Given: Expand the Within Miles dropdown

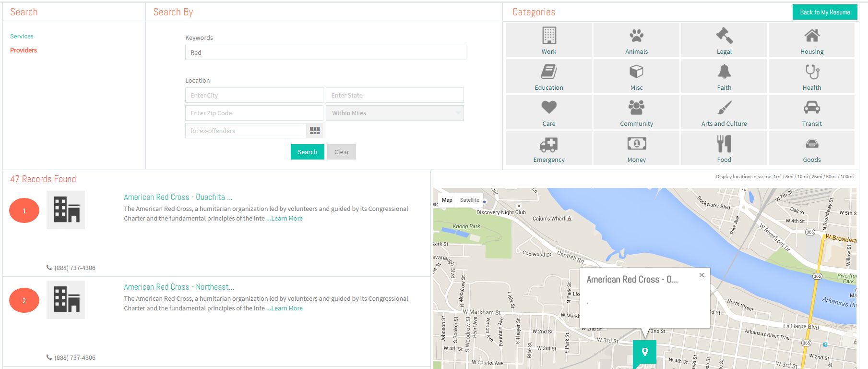Looking at the screenshot, I should (x=395, y=113).
